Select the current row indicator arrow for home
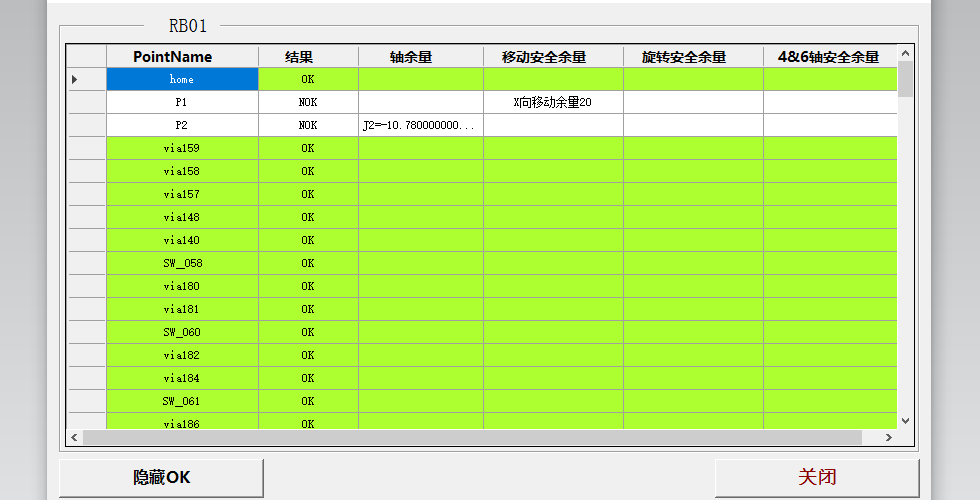980x500 pixels. point(75,79)
